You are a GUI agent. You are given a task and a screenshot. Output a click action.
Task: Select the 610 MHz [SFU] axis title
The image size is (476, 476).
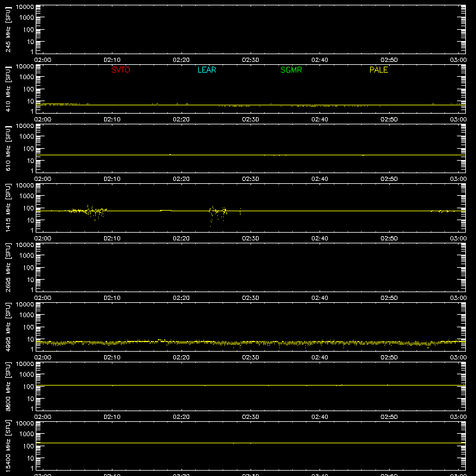(8, 148)
